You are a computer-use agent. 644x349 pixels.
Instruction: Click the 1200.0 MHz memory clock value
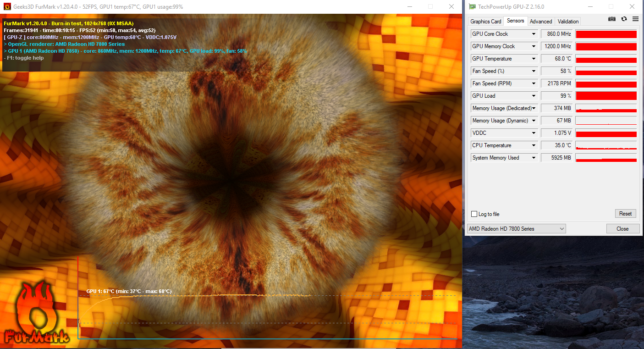tap(556, 46)
